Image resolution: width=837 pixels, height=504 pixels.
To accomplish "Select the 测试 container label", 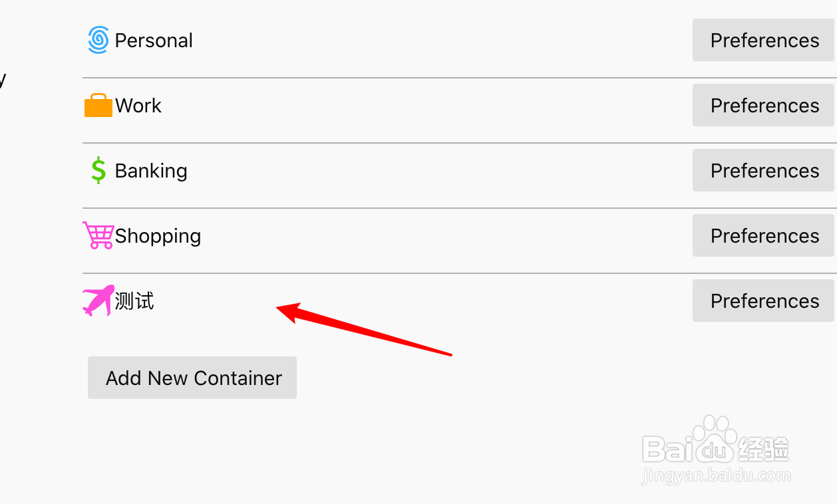I will point(134,301).
